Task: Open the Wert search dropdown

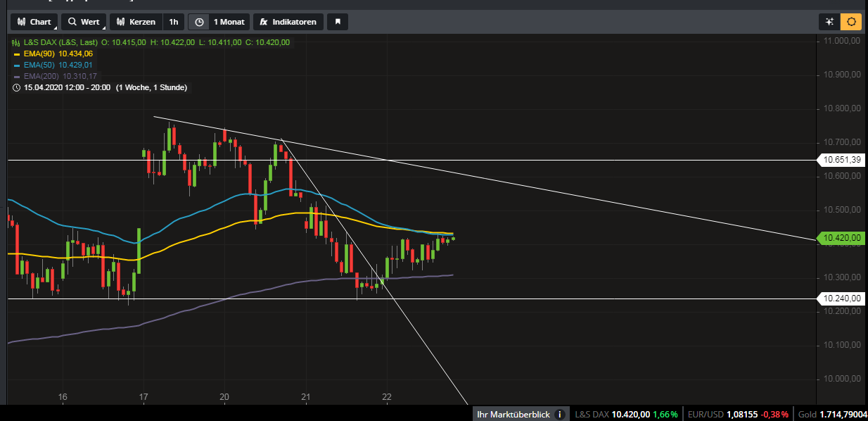Action: [x=84, y=22]
